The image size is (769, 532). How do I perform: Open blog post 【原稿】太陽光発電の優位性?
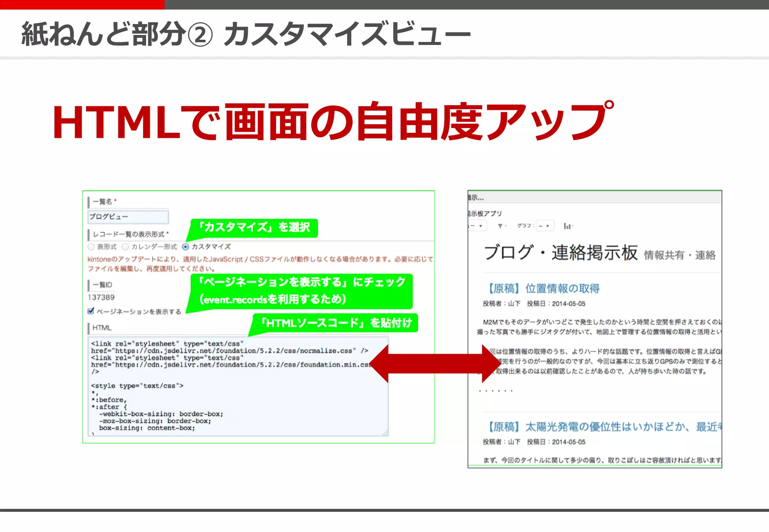tap(603, 427)
